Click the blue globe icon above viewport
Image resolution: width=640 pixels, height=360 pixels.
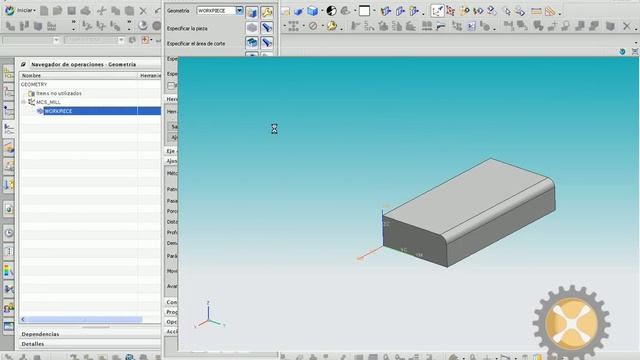click(622, 52)
